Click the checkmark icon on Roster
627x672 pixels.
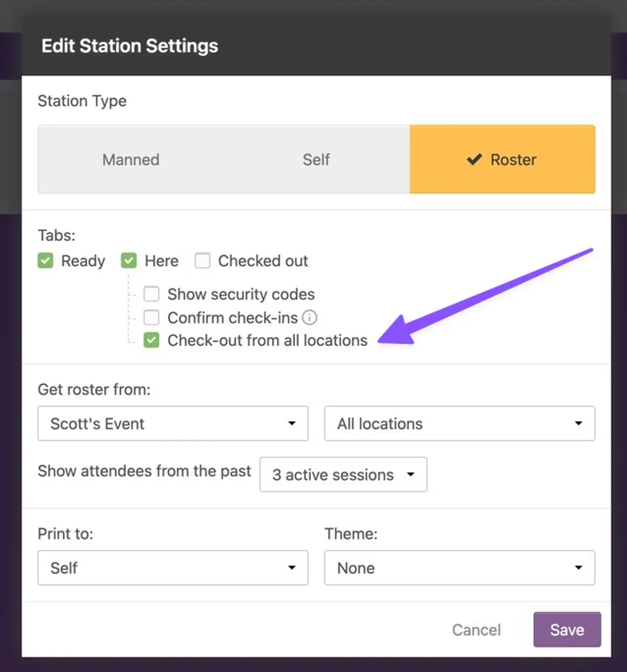tap(474, 159)
